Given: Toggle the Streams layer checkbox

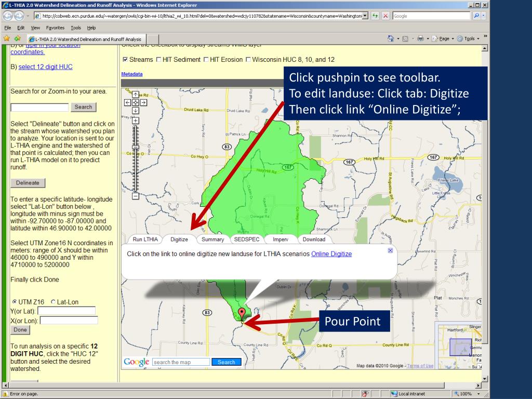Looking at the screenshot, I should pos(125,60).
